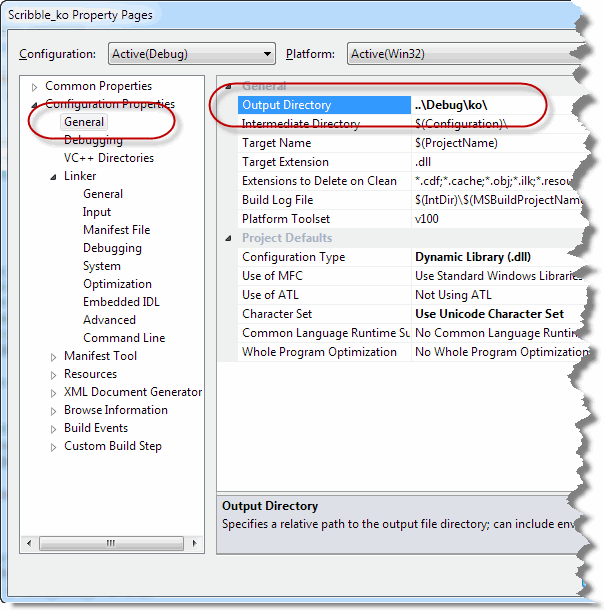604x610 pixels.
Task: Select Manifest File under Linker
Action: (116, 230)
